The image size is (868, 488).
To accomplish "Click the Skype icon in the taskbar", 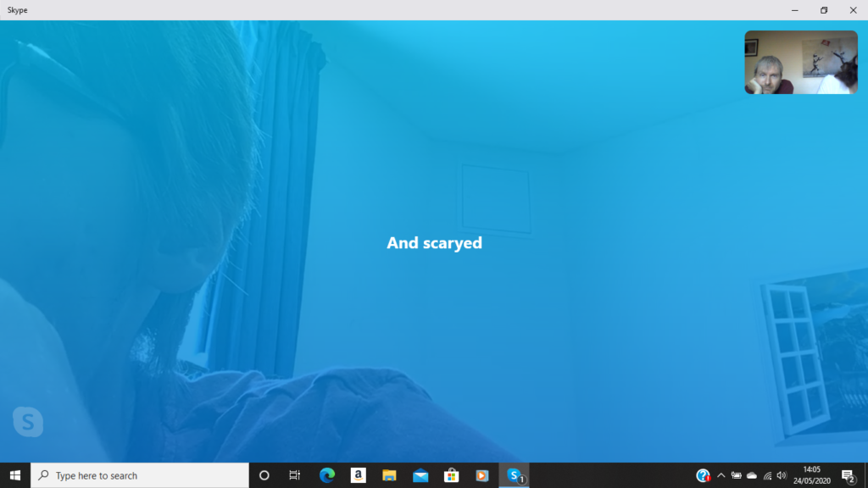I will 514,475.
